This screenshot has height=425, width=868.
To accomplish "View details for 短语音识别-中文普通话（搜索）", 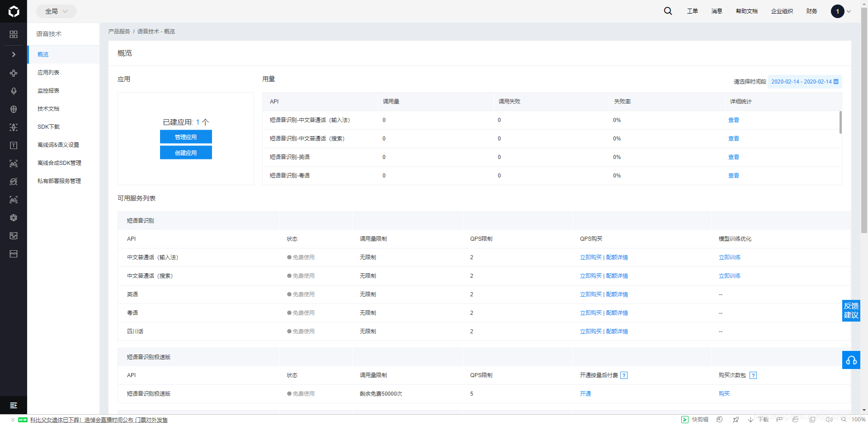I will [733, 139].
